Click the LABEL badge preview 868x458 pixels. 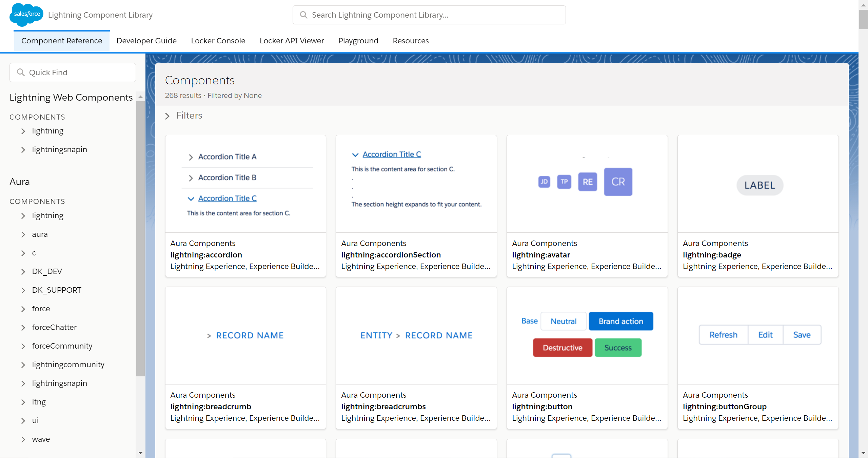(759, 185)
